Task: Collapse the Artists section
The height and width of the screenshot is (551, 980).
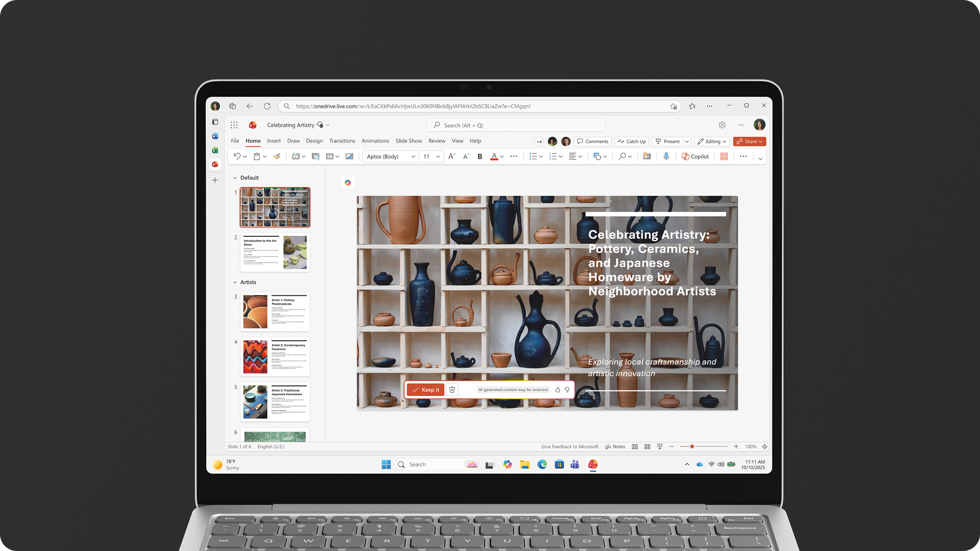Action: (235, 282)
